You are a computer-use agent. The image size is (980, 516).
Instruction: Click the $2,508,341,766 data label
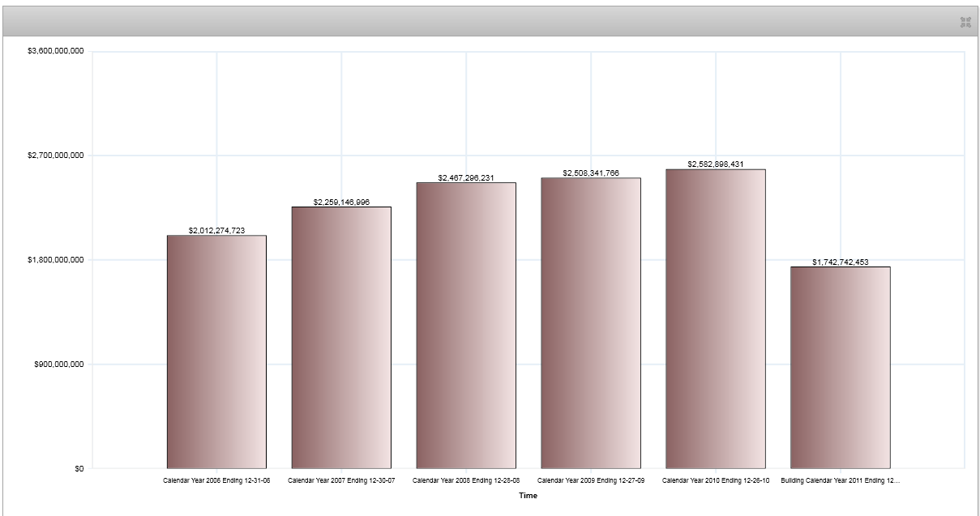point(591,173)
